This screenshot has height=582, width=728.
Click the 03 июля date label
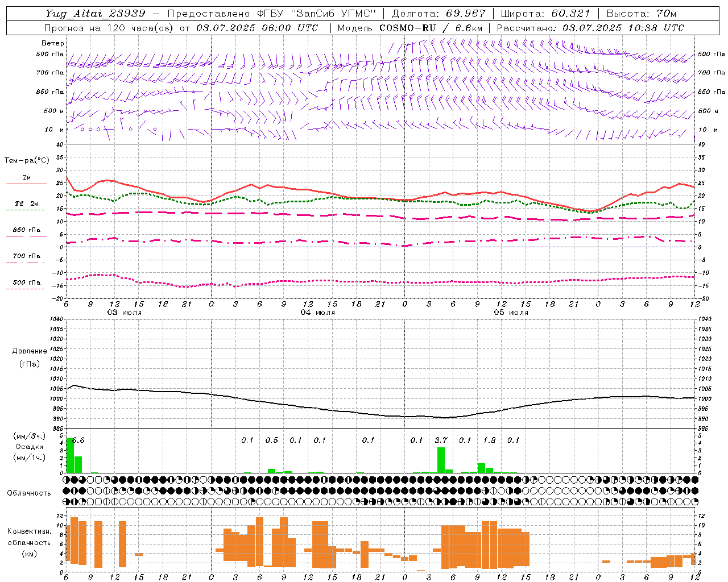coord(125,313)
